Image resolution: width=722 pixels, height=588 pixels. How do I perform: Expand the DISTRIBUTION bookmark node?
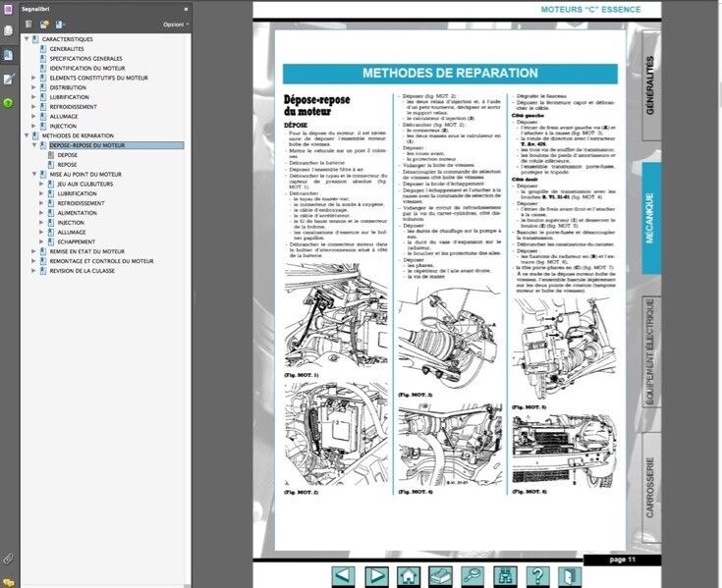(33, 87)
